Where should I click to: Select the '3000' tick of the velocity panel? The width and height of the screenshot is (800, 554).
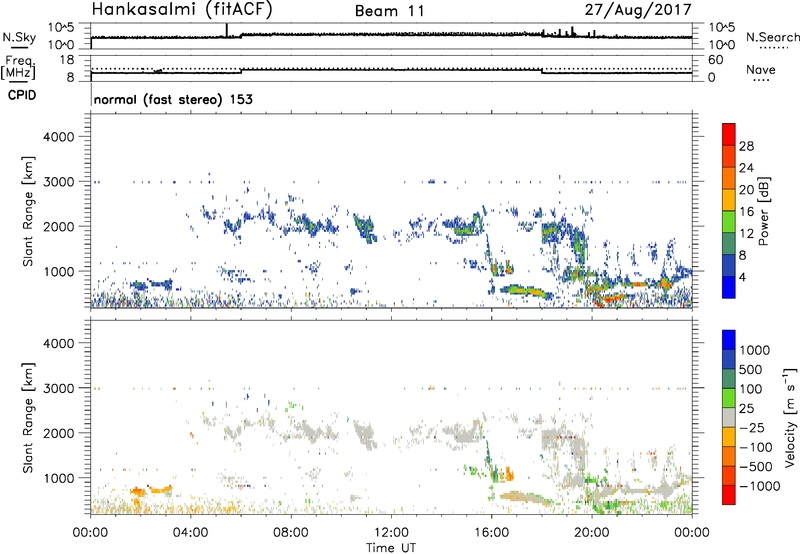click(x=59, y=388)
